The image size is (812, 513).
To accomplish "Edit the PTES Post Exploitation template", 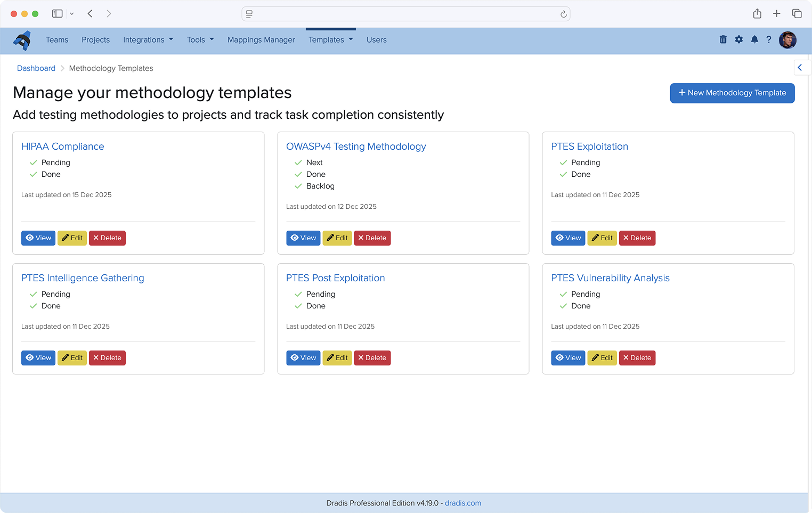I will pos(337,358).
